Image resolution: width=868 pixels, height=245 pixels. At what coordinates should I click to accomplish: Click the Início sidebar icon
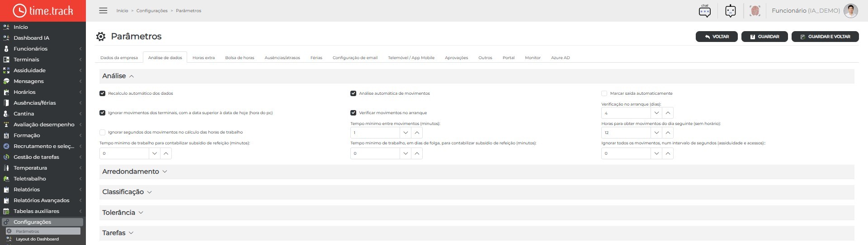click(6, 27)
